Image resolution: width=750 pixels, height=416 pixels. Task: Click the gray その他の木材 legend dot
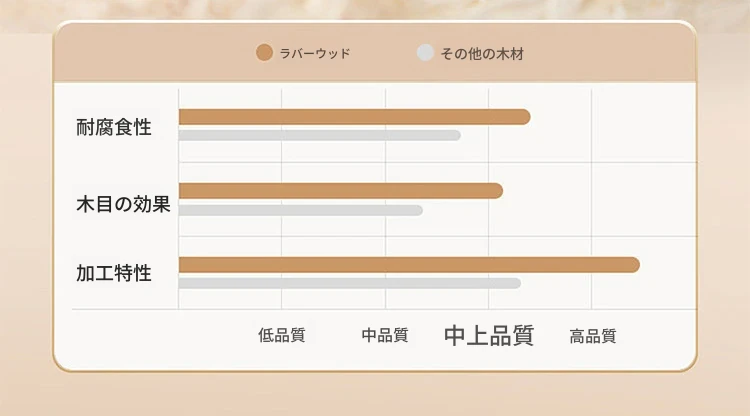point(425,53)
